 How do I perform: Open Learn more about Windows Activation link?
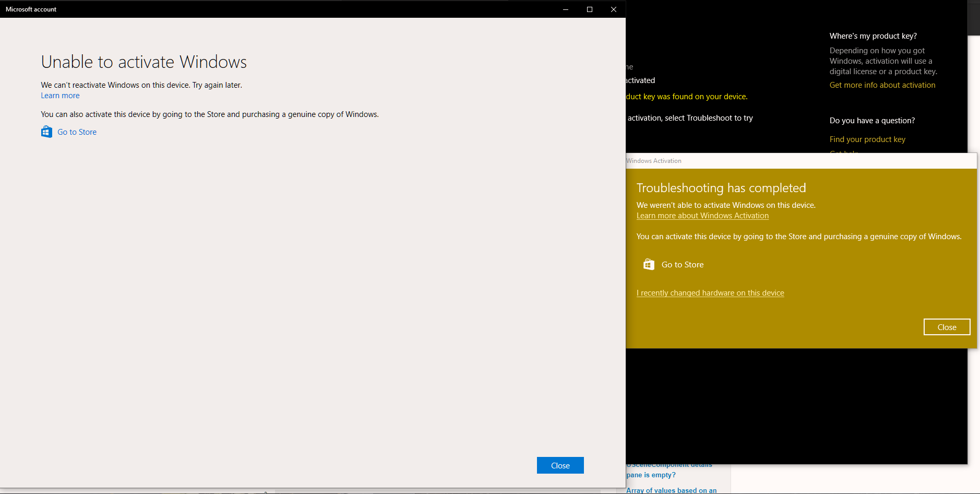702,216
